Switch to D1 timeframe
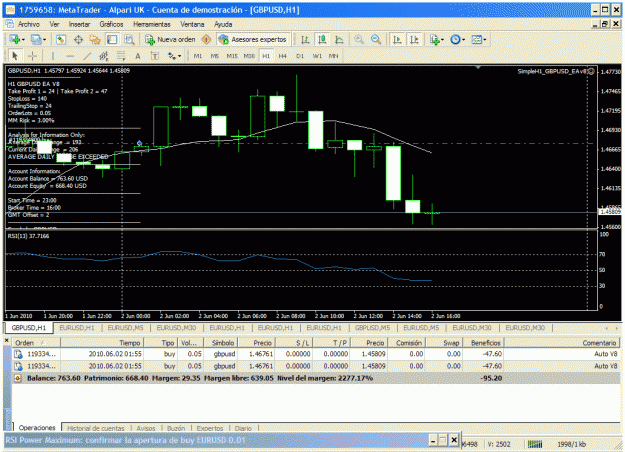 [x=300, y=56]
